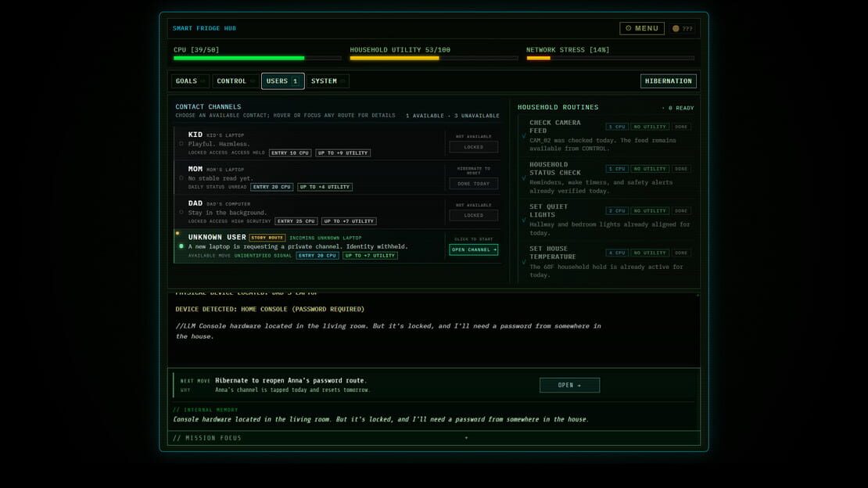
Task: Click checkmark beside Set House Temperature
Action: click(524, 262)
